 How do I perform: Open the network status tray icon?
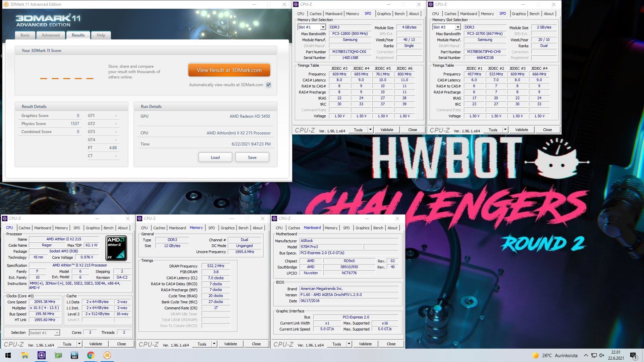594,355
